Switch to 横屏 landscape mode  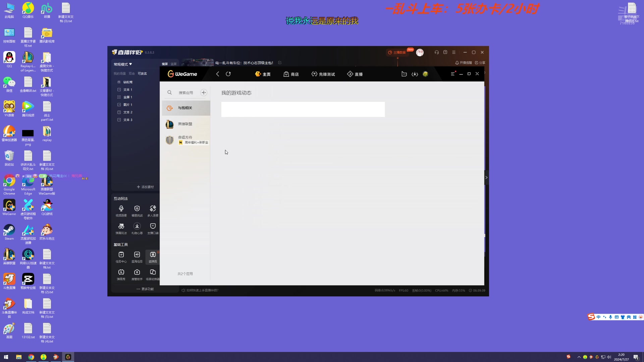(165, 64)
